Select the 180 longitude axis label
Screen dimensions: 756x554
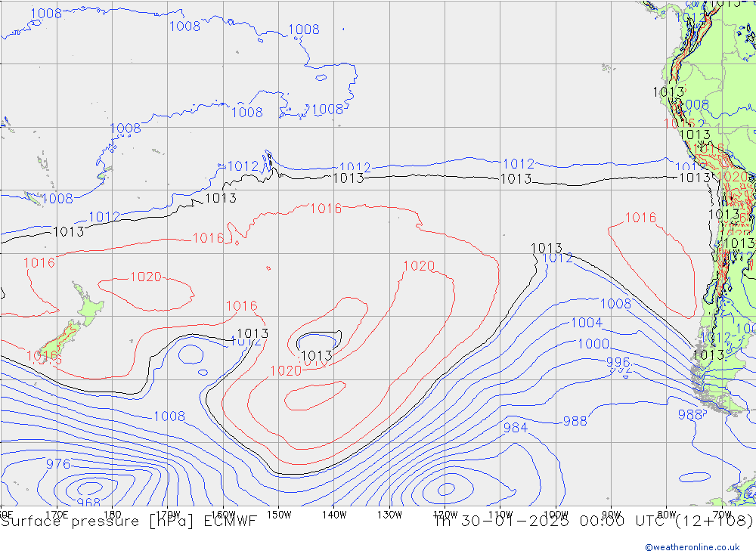pyautogui.click(x=112, y=513)
